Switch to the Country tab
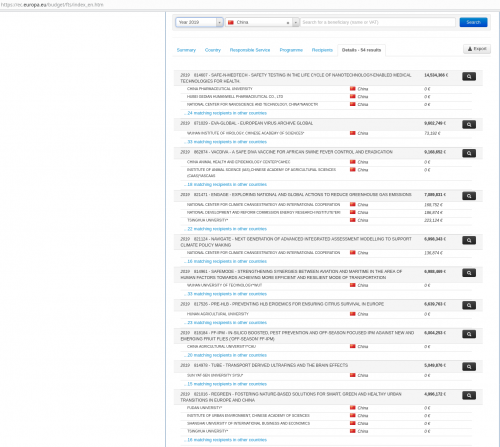The image size is (500, 447). click(213, 50)
